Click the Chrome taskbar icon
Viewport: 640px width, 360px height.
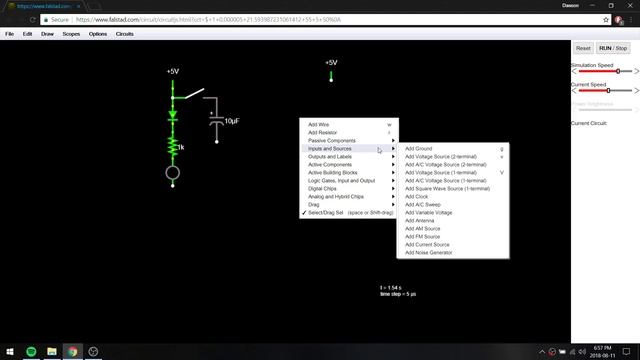[73, 351]
